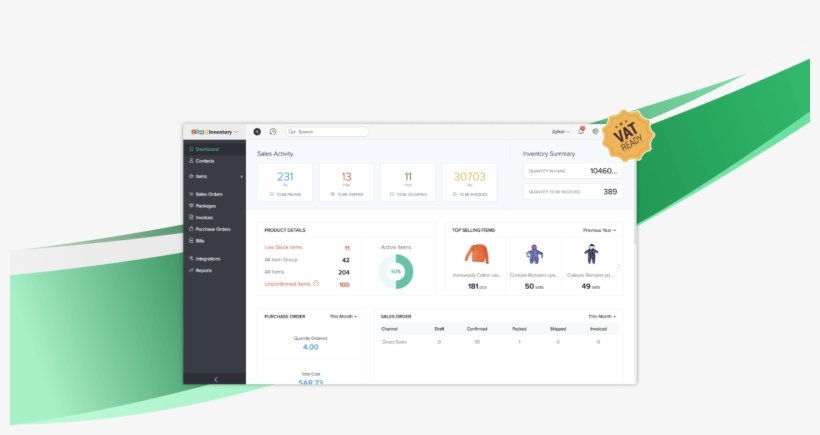Click the Confirmed count 70 cell
Screen dimensions: 820x435
pos(477,342)
